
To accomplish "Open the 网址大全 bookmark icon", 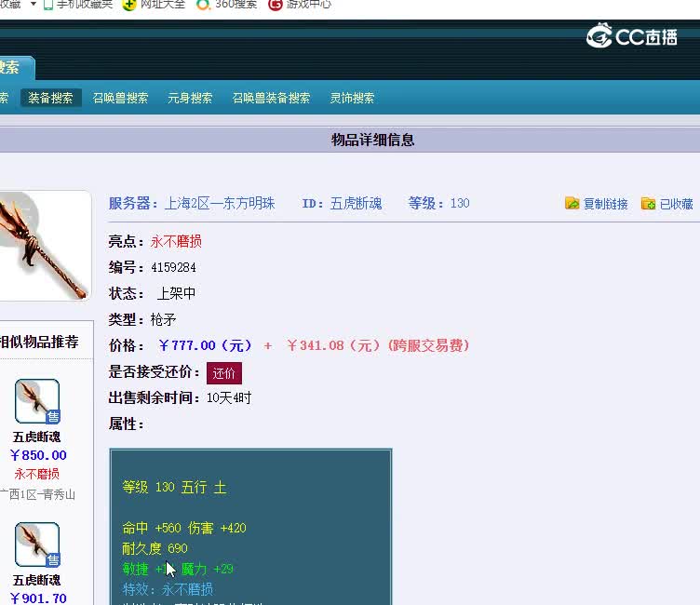I will click(129, 5).
